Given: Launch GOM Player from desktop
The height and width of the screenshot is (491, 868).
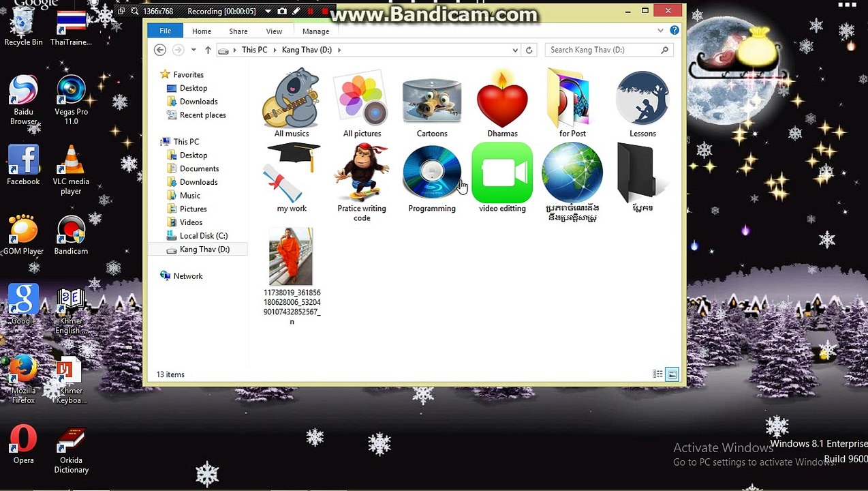Looking at the screenshot, I should [23, 235].
